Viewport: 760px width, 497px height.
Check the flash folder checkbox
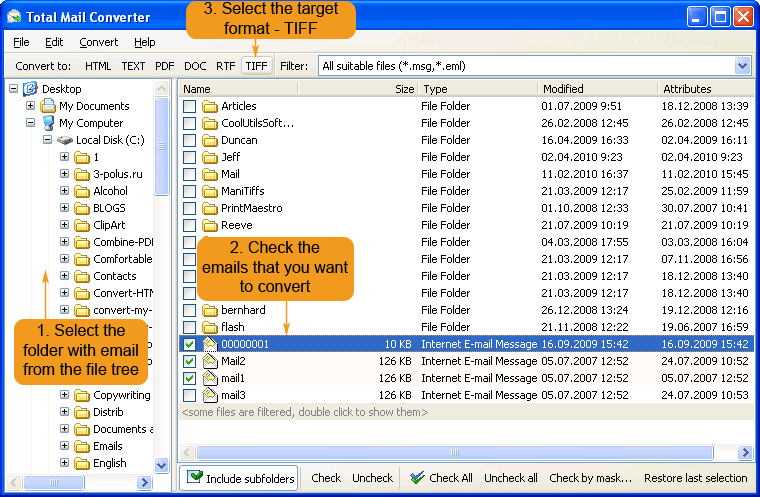tap(190, 327)
